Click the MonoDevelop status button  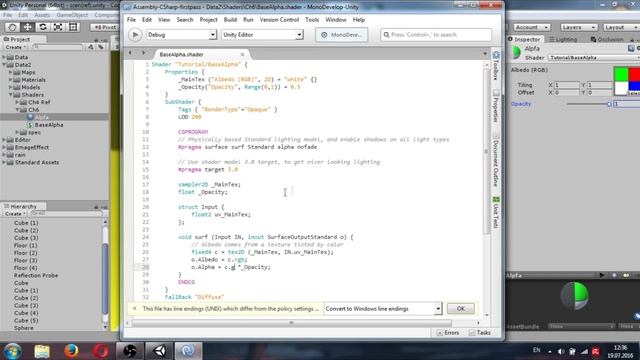pos(342,35)
